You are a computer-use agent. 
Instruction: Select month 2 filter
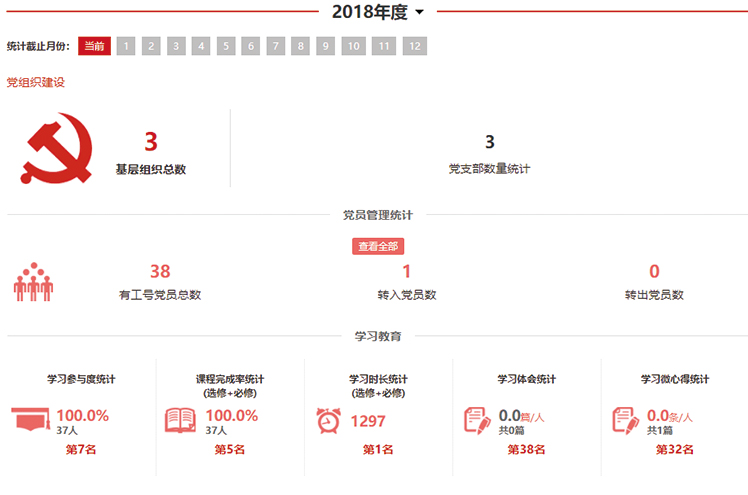(151, 46)
